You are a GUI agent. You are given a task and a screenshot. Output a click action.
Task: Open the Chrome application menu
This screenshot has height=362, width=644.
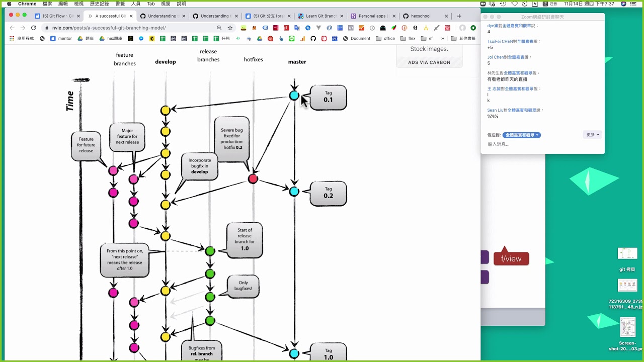pos(27,4)
